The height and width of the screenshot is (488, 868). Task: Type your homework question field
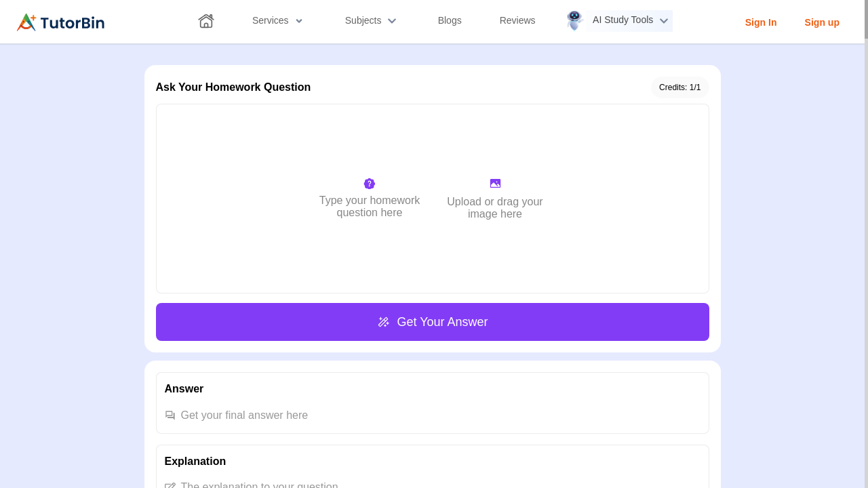tap(370, 207)
